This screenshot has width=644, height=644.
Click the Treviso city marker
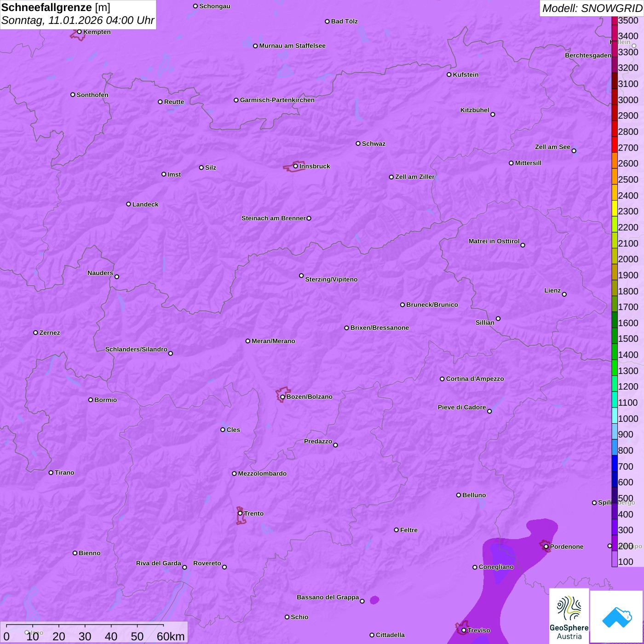pyautogui.click(x=464, y=631)
